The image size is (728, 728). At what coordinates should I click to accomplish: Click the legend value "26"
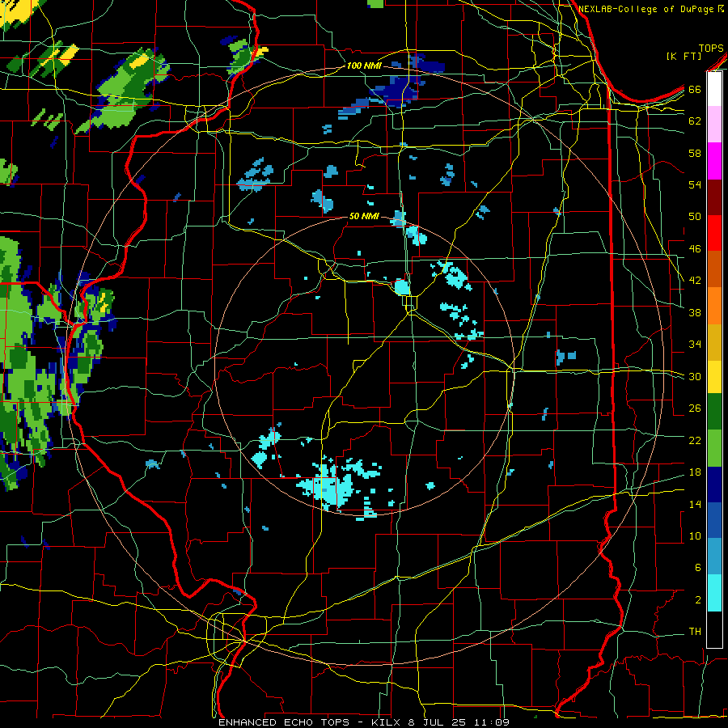coord(695,408)
